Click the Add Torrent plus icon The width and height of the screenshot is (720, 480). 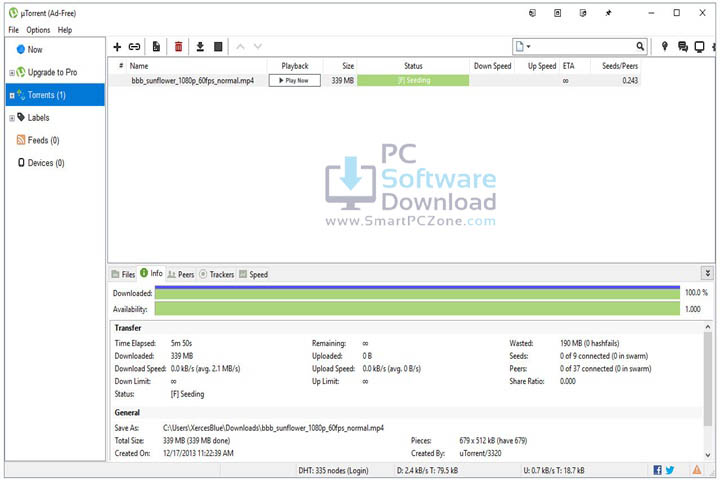click(x=117, y=47)
